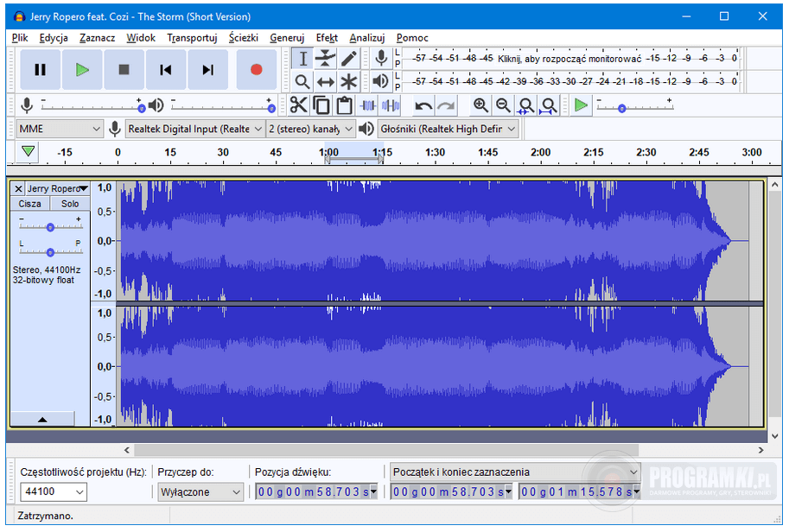Open the audio position time format arrow
Image resolution: width=789 pixels, height=532 pixels.
(374, 491)
